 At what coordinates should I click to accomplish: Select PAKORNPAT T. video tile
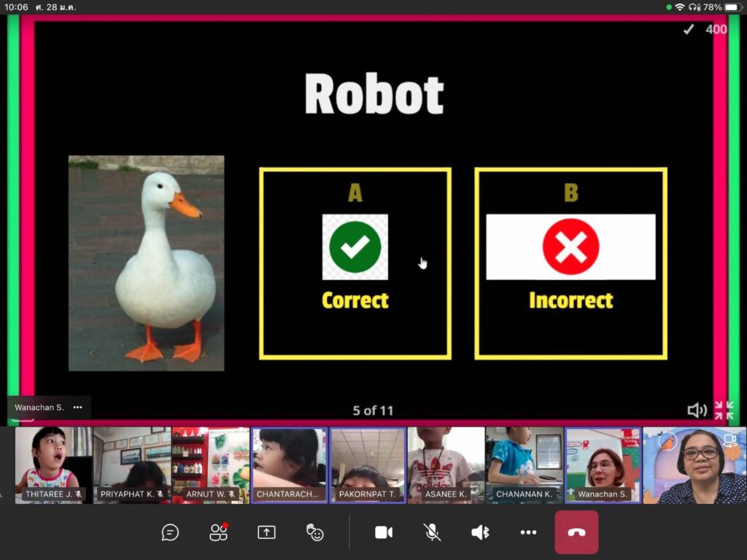[x=368, y=464]
